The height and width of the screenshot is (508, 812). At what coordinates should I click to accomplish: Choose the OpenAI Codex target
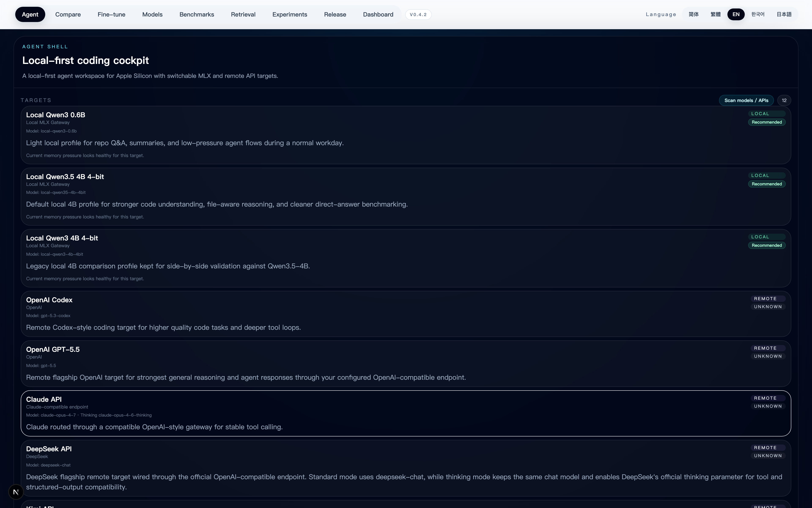pos(406,314)
